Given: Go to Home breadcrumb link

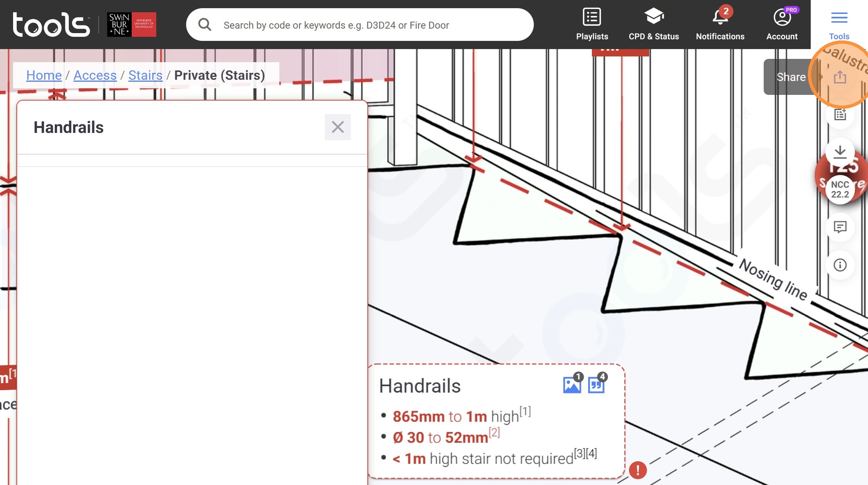Looking at the screenshot, I should point(44,75).
